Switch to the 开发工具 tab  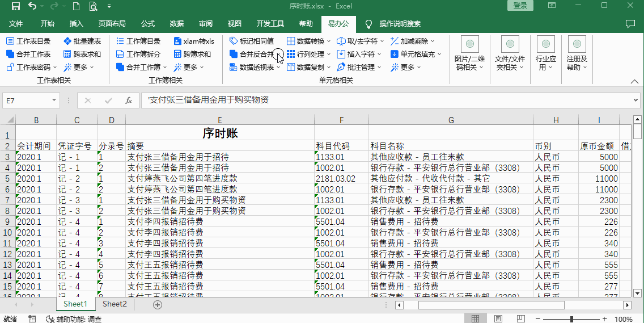[270, 24]
